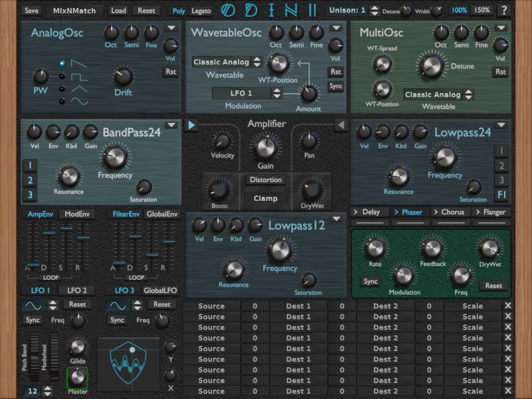This screenshot has width=532, height=399.
Task: Open the AnalogOsc type dropdown arrow
Action: click(x=172, y=28)
